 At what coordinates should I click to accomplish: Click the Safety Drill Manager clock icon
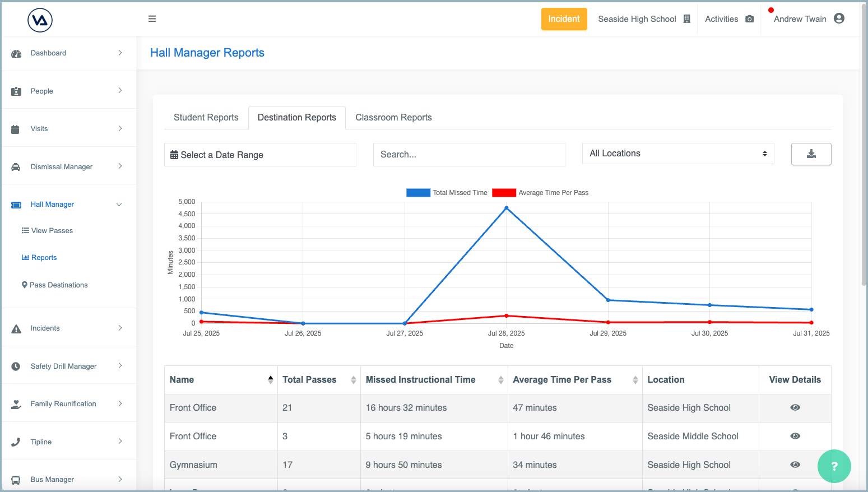tap(16, 366)
